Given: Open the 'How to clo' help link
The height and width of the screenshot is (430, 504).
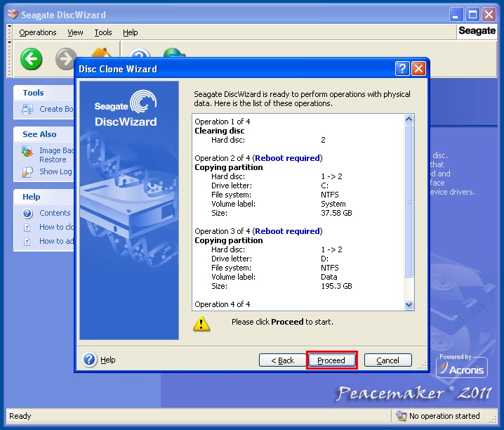Looking at the screenshot, I should point(56,227).
